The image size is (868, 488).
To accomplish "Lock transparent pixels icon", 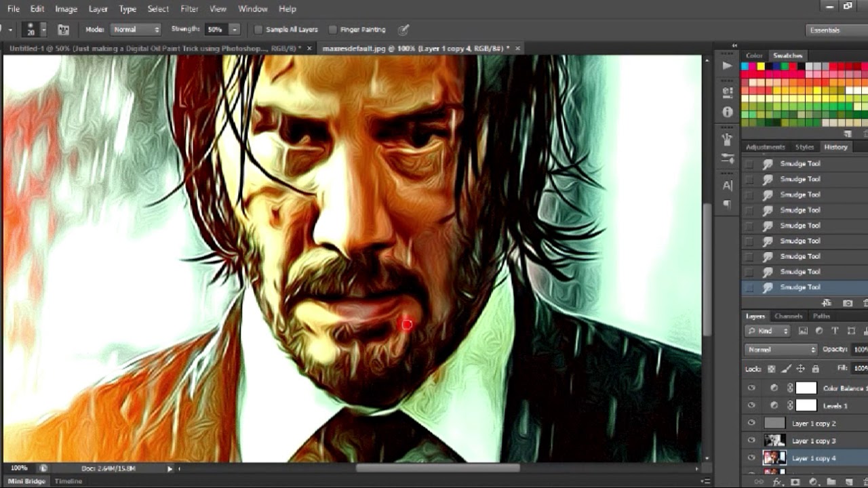I will (x=772, y=369).
